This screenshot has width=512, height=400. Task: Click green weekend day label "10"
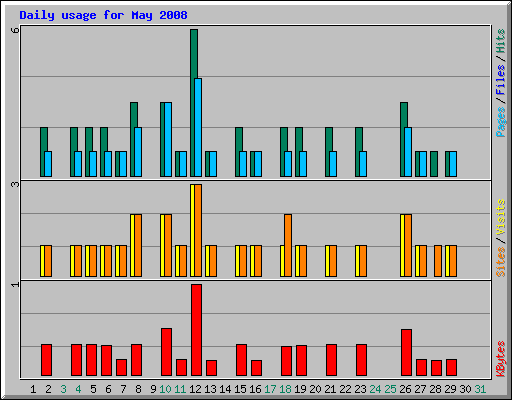point(165,389)
